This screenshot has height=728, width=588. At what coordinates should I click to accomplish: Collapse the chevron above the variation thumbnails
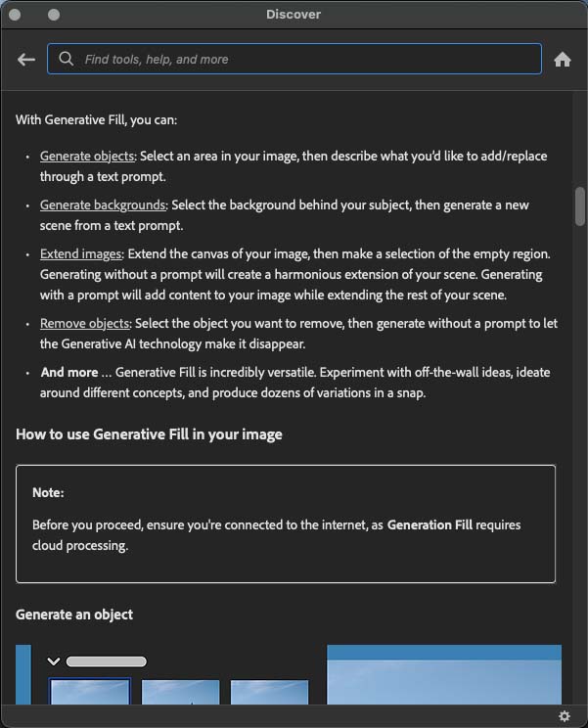(54, 661)
